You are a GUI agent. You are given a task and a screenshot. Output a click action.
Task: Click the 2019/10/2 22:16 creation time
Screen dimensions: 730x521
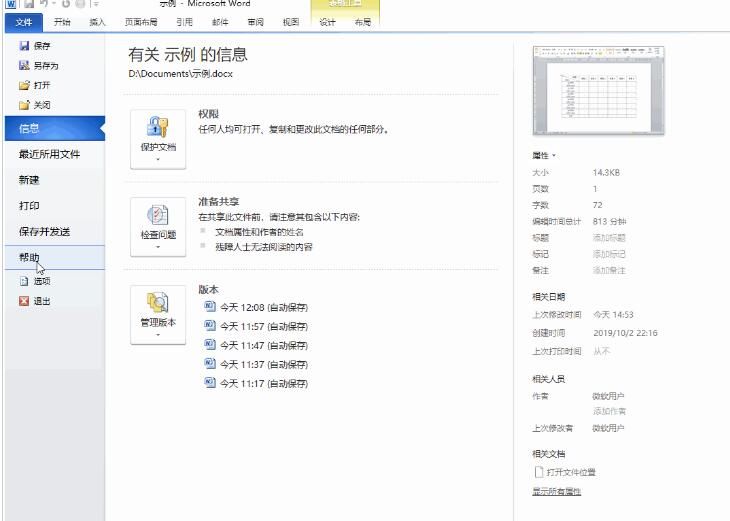tap(625, 333)
